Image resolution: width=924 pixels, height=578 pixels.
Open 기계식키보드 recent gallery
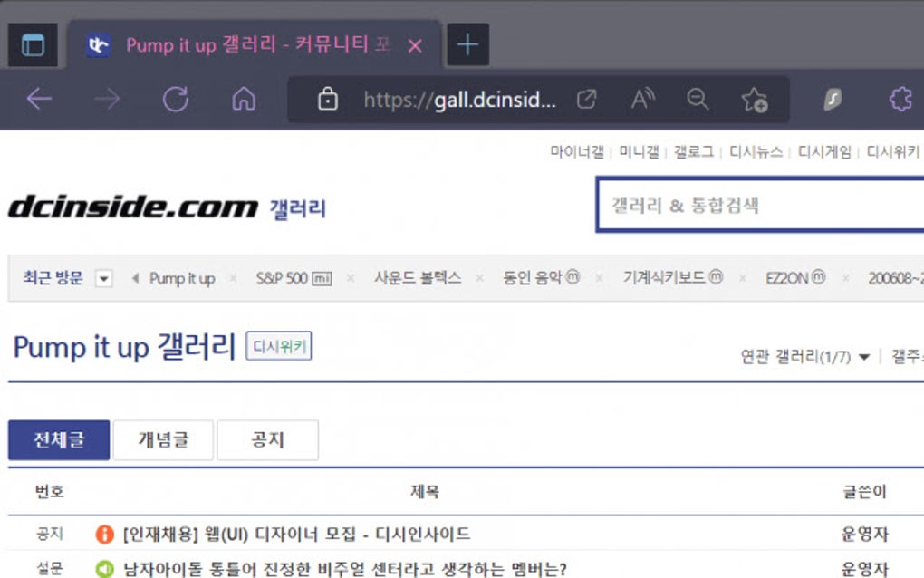click(x=672, y=277)
